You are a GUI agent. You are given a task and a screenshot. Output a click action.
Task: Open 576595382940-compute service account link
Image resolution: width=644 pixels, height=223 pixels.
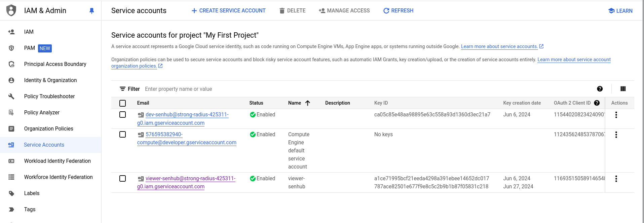click(x=187, y=139)
